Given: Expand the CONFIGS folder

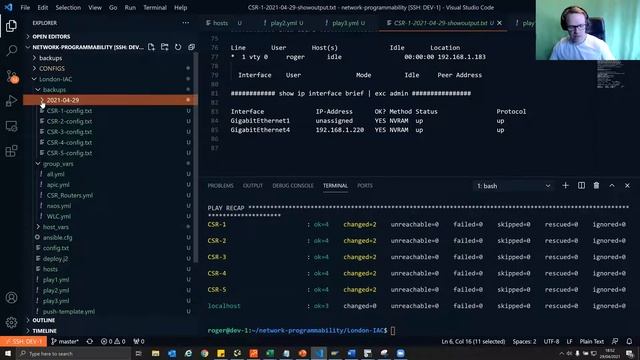Looking at the screenshot, I should click(x=52, y=69).
